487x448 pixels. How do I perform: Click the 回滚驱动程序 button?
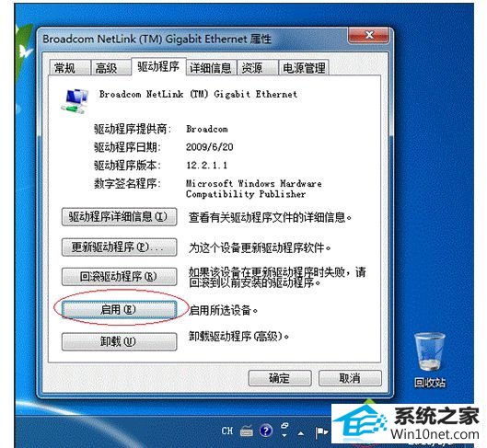(120, 276)
